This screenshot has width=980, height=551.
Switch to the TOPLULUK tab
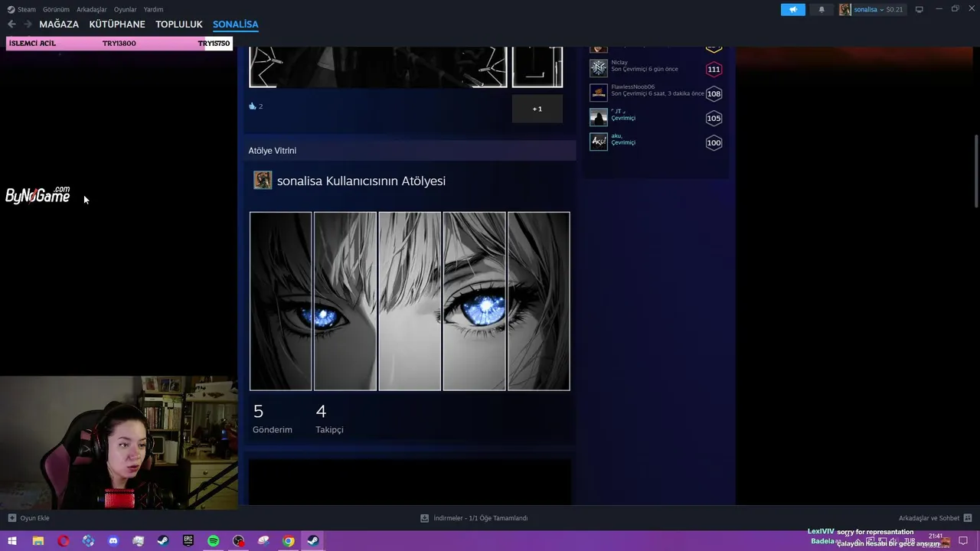coord(179,24)
